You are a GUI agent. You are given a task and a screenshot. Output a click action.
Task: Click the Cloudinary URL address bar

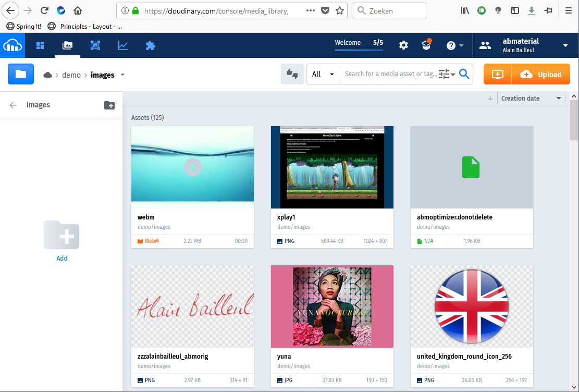[x=216, y=11]
